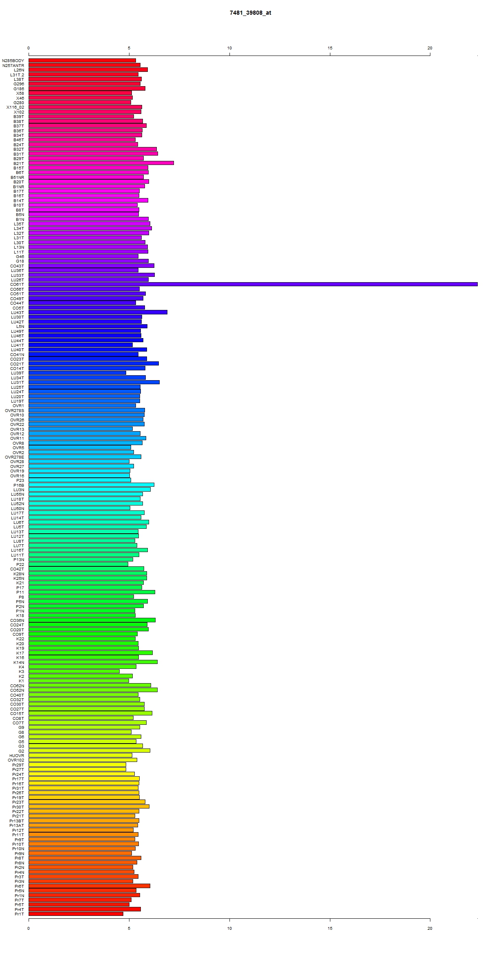Click the CO61T sample label
490x980 pixels.
pos(17,284)
